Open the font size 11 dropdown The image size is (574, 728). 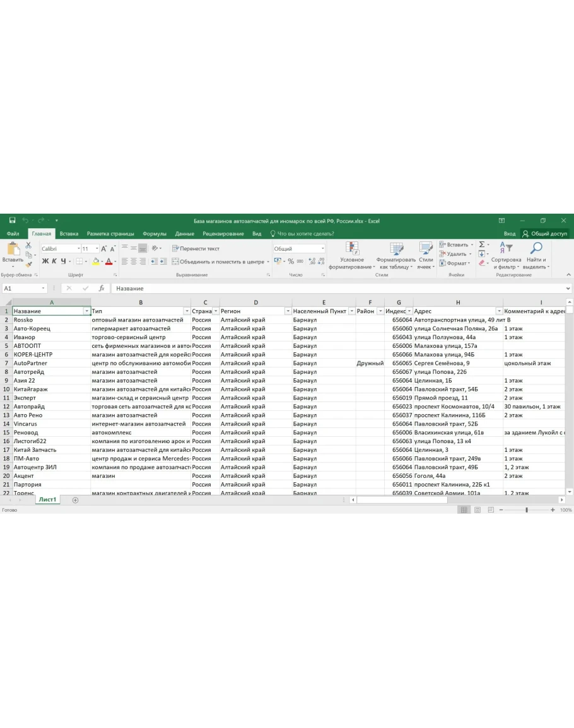[x=97, y=249]
